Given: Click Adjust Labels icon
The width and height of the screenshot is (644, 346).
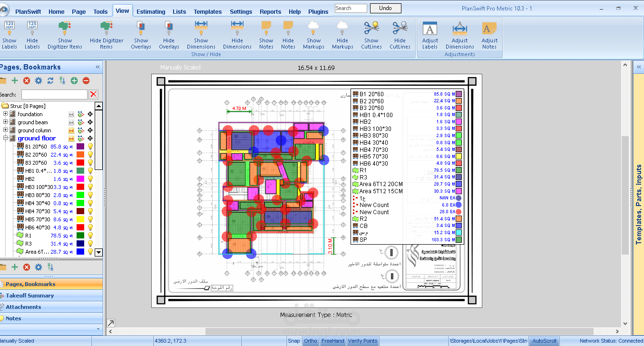Looking at the screenshot, I should [430, 29].
